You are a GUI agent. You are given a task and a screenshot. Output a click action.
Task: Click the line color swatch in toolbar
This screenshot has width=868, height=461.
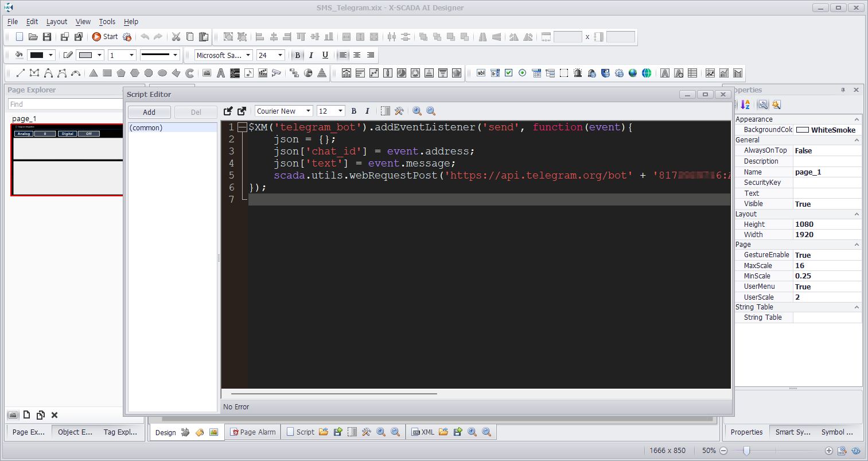(x=85, y=55)
